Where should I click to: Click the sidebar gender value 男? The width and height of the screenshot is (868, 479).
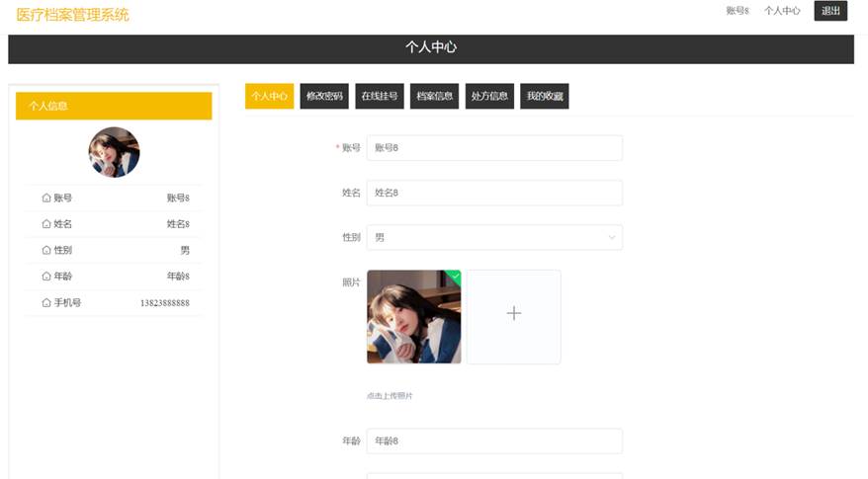(185, 251)
